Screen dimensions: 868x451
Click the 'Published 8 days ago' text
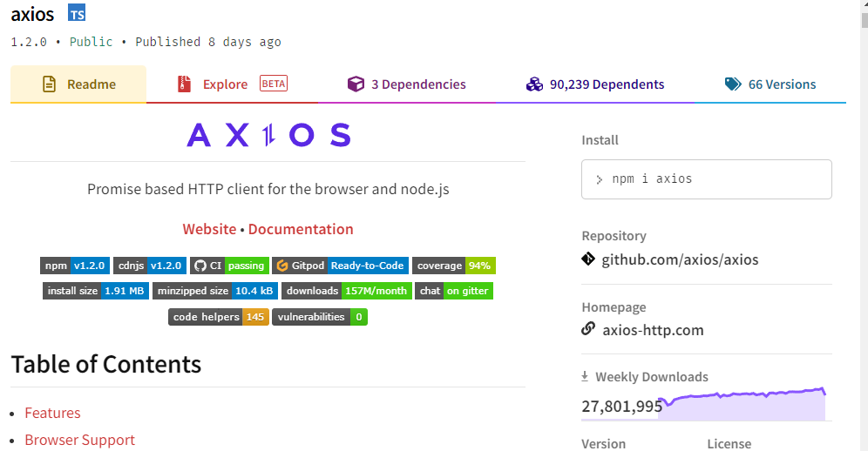point(208,42)
